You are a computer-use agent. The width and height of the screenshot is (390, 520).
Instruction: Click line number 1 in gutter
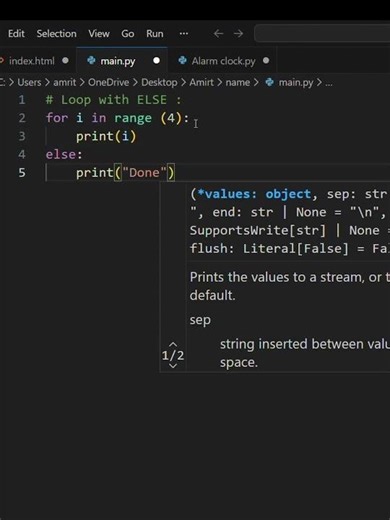click(22, 100)
